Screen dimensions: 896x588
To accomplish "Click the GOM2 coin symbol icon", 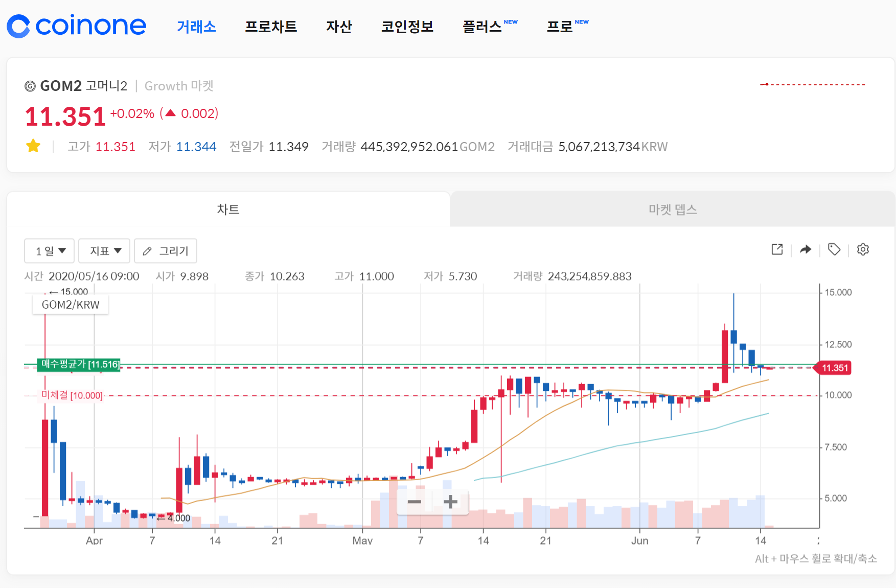I will (x=30, y=86).
